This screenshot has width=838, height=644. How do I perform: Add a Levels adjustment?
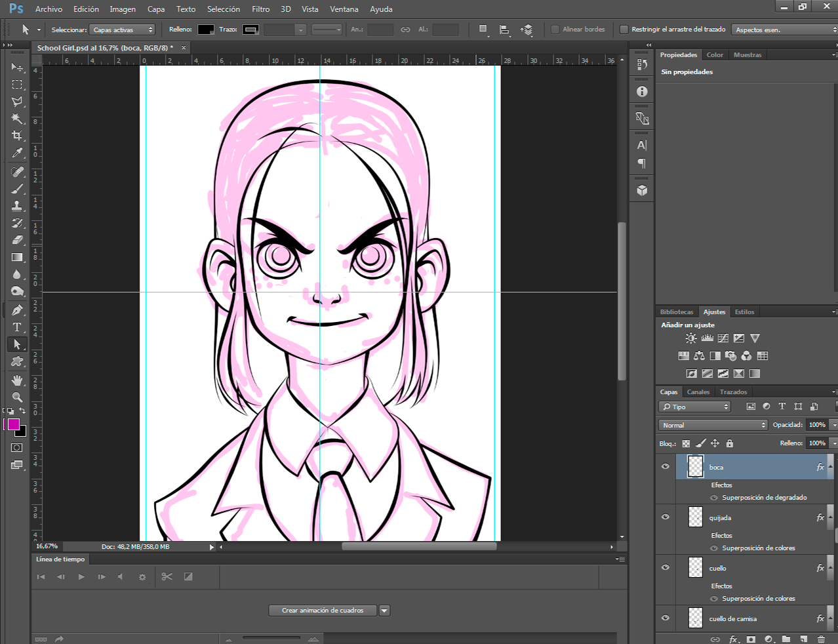(707, 338)
